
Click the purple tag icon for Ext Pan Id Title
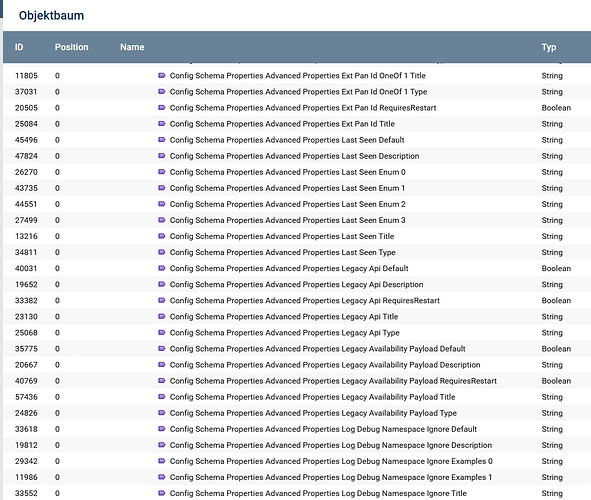[x=162, y=124]
